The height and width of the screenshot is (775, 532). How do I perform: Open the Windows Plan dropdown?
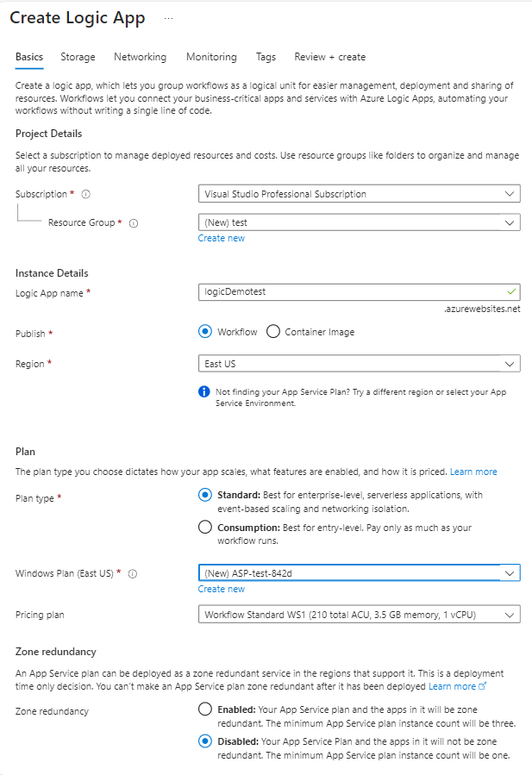(x=359, y=573)
